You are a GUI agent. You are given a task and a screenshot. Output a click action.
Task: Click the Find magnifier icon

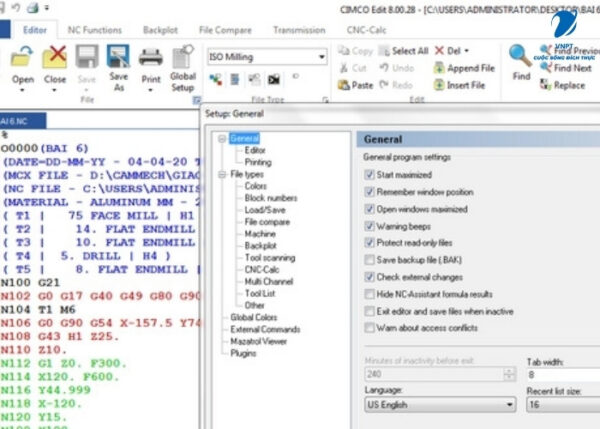pyautogui.click(x=520, y=57)
